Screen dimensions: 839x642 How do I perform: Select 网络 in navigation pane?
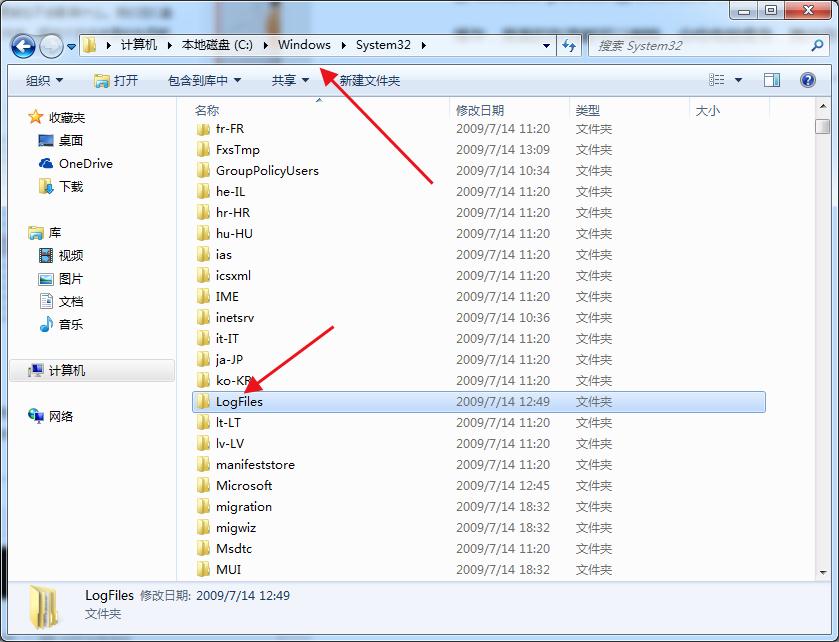tap(61, 417)
